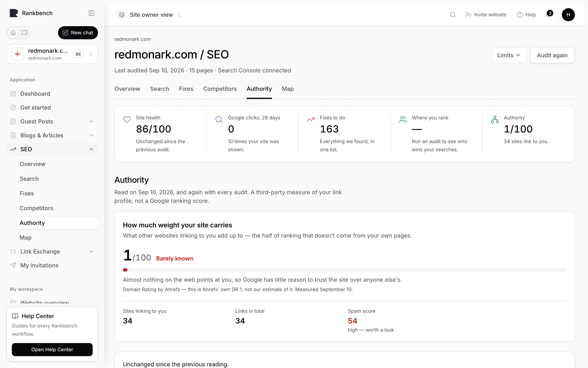Click Invite website link
The height and width of the screenshot is (368, 588).
(486, 15)
